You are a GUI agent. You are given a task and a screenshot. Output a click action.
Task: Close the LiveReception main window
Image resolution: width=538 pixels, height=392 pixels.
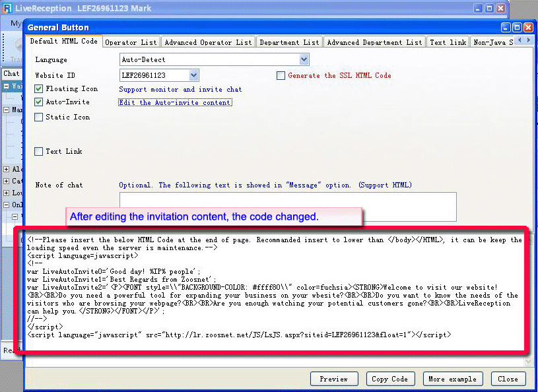(500, 8)
